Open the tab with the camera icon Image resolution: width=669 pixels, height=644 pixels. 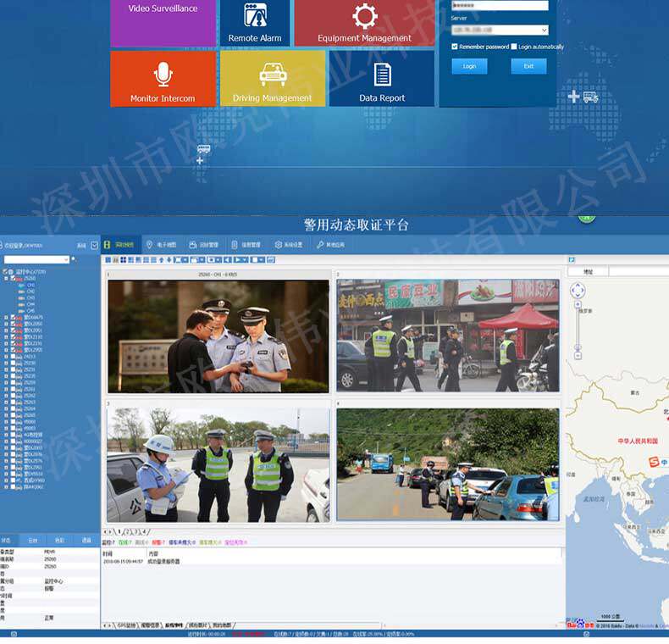204,245
